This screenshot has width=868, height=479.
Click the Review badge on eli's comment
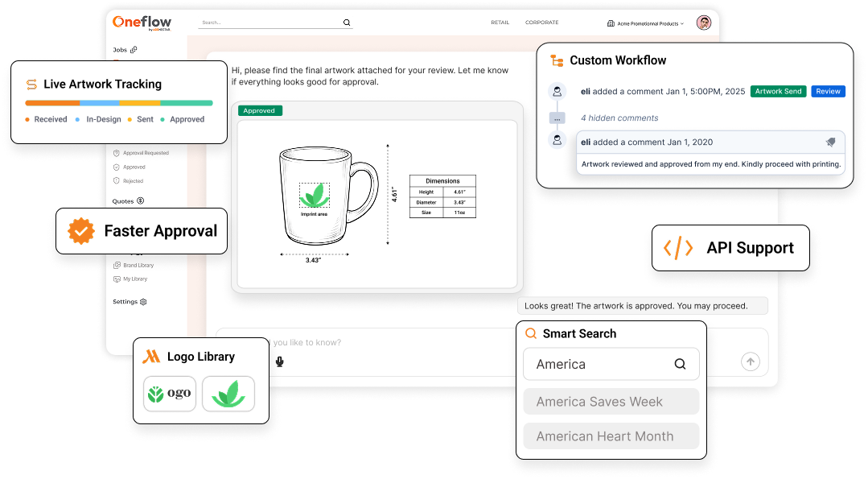click(x=828, y=91)
